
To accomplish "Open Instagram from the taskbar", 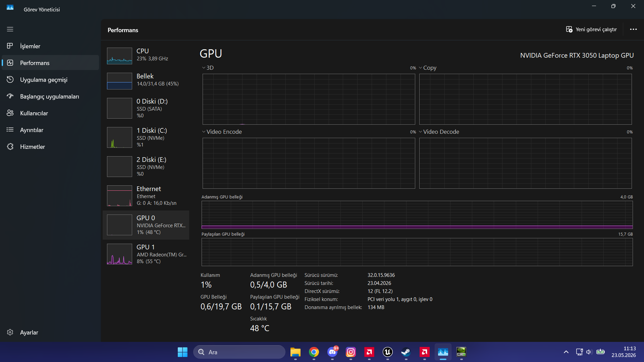I will (x=351, y=352).
